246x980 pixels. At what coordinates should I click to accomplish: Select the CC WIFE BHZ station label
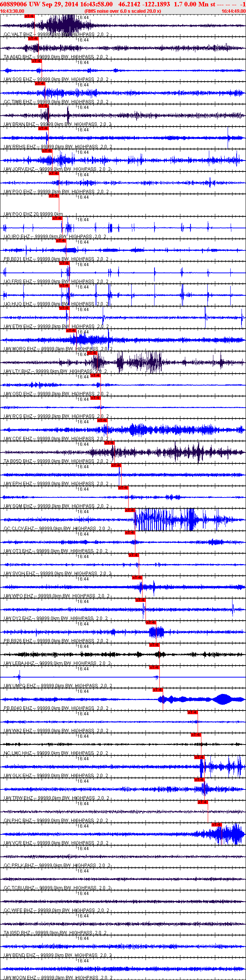tap(57, 910)
